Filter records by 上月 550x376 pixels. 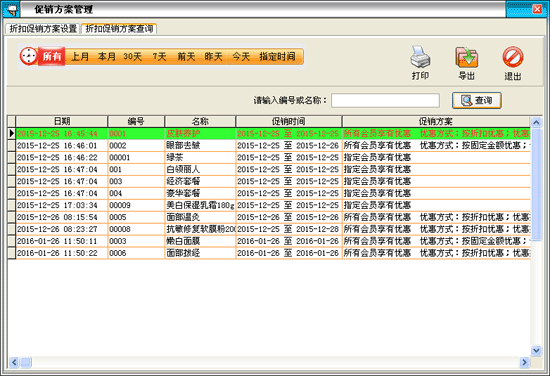(x=80, y=56)
